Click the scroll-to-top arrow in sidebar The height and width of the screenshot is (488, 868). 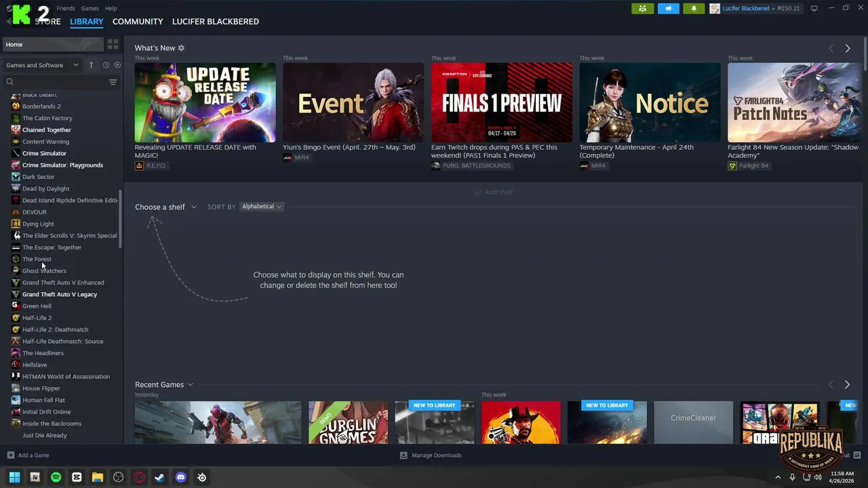92,65
